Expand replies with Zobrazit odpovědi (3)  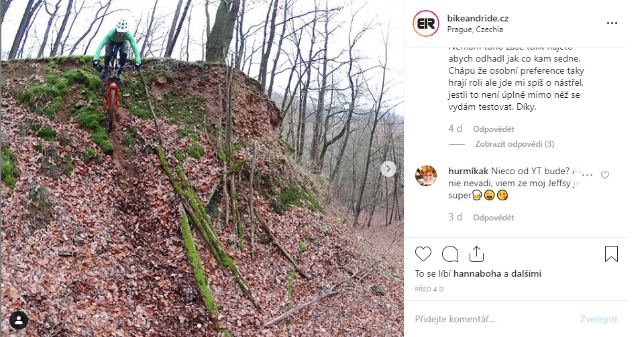[515, 144]
